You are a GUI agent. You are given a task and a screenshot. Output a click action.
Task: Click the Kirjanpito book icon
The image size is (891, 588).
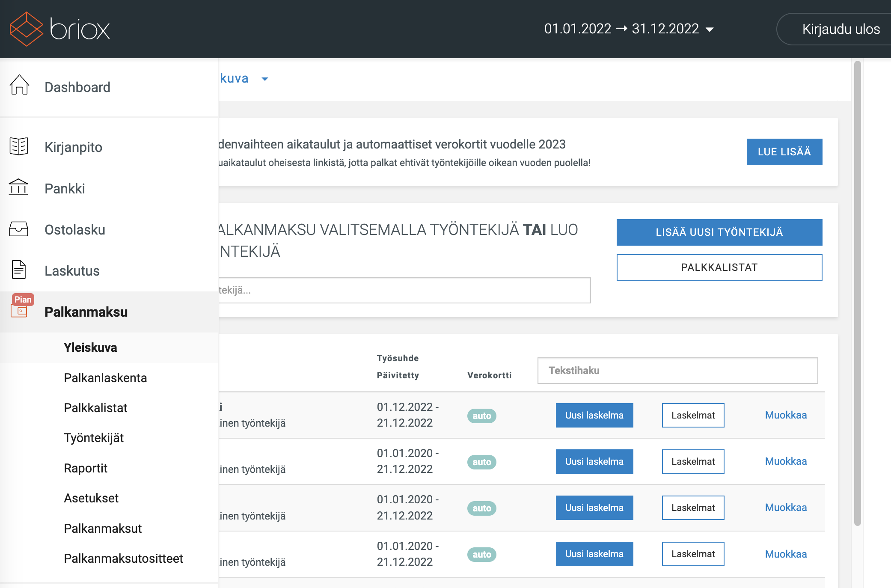point(19,146)
